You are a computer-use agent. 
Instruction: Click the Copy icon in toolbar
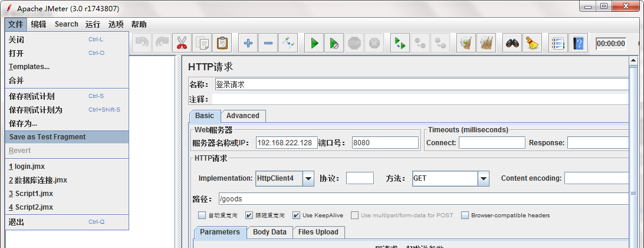click(202, 43)
